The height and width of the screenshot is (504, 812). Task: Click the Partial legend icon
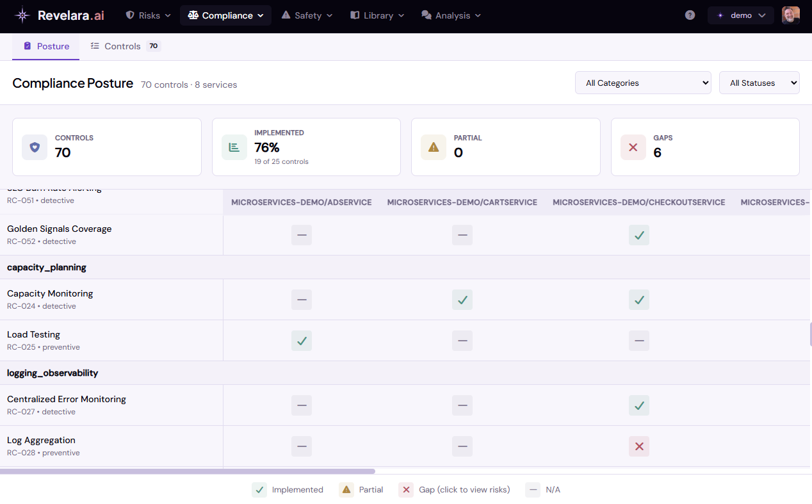point(346,490)
